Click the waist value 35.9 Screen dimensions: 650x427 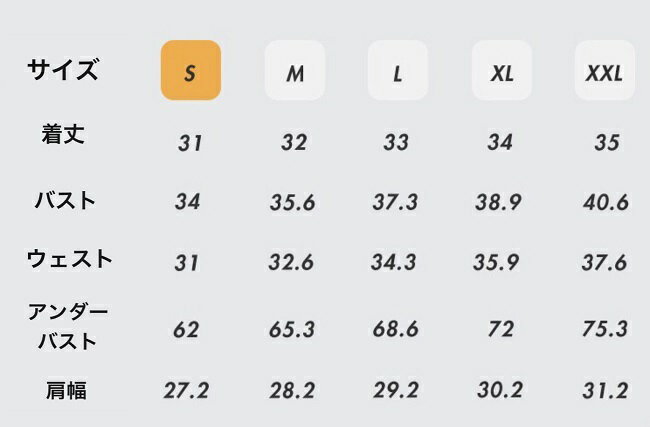[x=496, y=262]
